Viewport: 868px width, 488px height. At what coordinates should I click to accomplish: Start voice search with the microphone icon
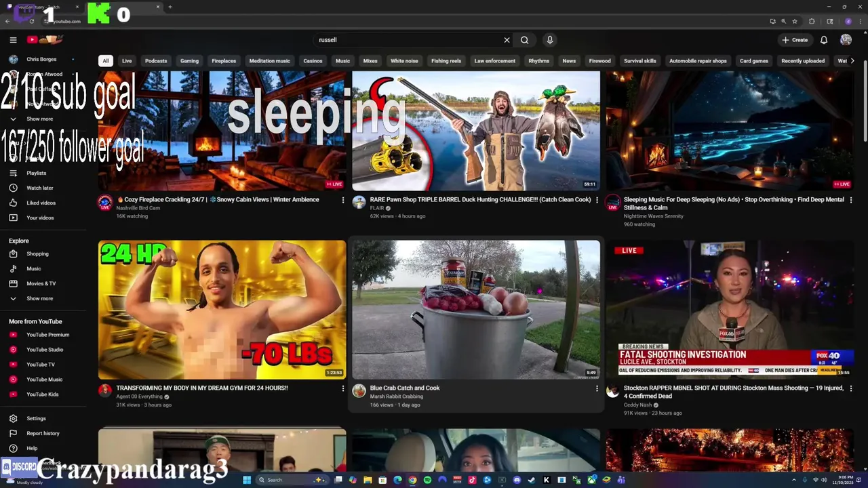[x=550, y=40]
